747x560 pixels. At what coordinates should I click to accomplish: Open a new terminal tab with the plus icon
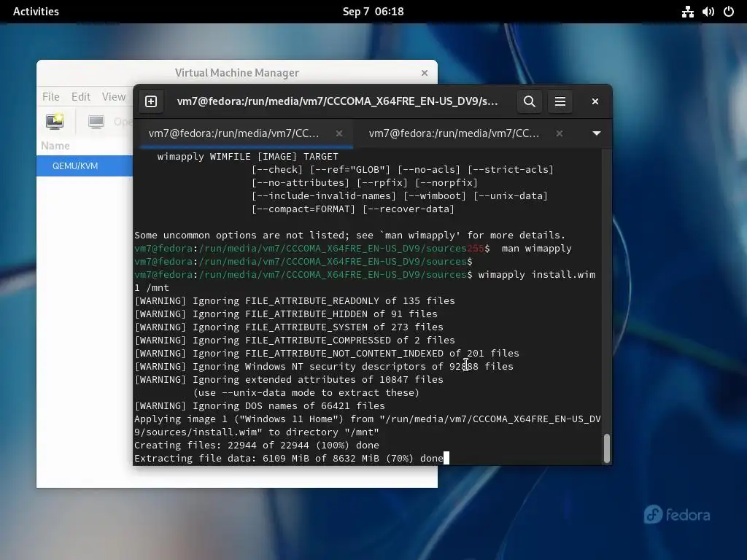(x=151, y=101)
